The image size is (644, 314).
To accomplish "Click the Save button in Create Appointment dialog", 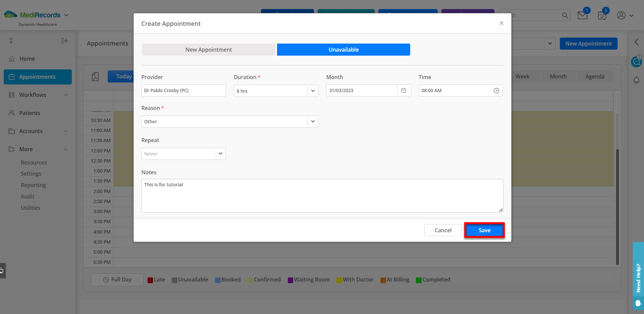I will coord(484,230).
